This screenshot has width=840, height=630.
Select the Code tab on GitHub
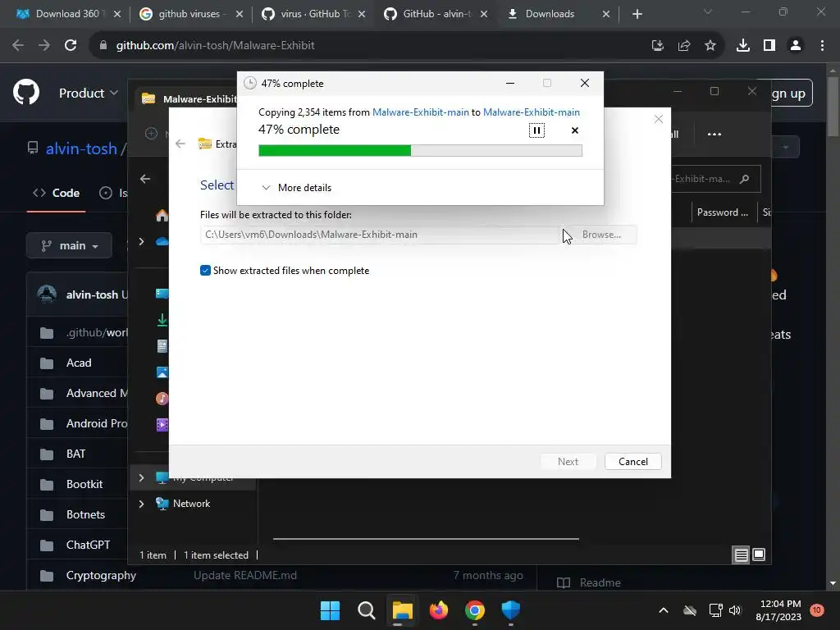[x=57, y=193]
